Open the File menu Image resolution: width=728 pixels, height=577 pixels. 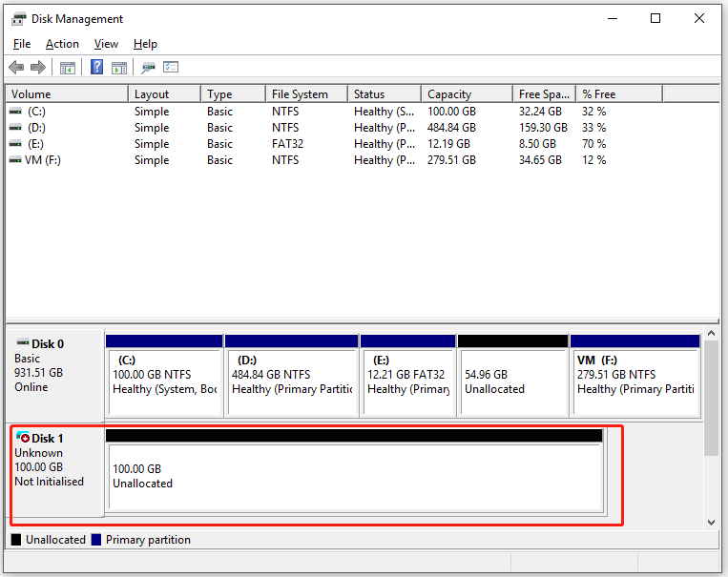coord(22,44)
